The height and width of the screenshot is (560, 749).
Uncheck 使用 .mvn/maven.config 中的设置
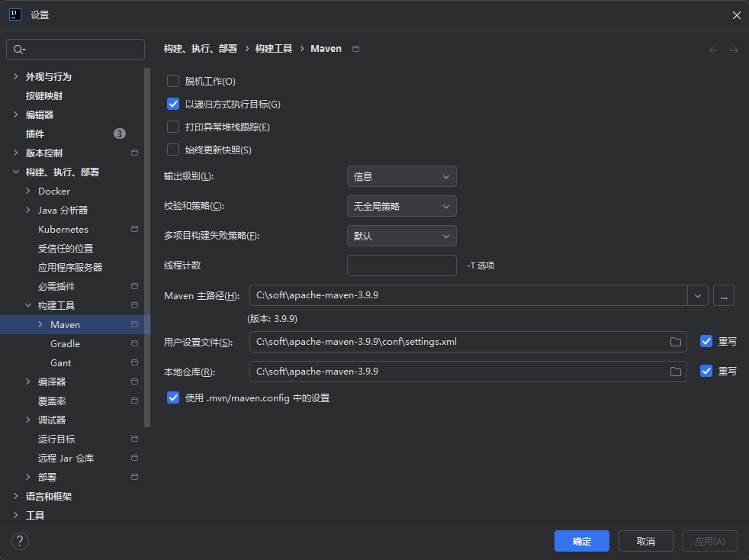173,397
